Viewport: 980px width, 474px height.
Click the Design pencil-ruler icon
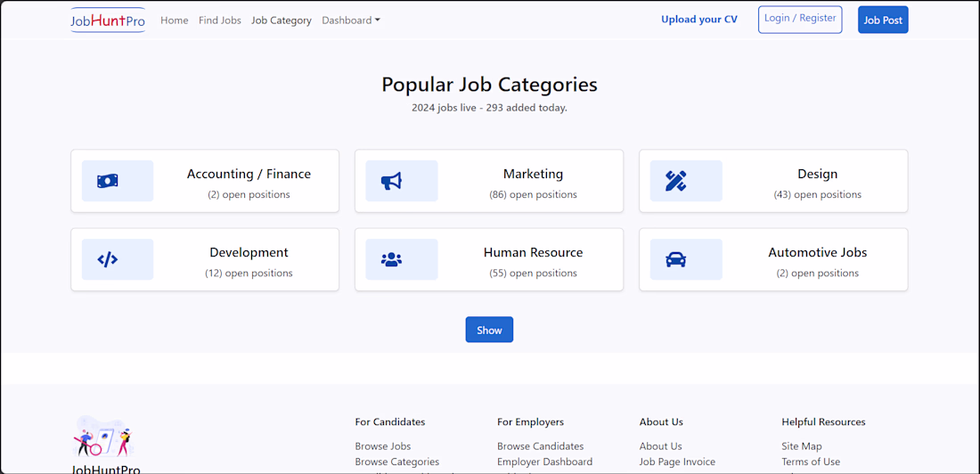pyautogui.click(x=675, y=181)
